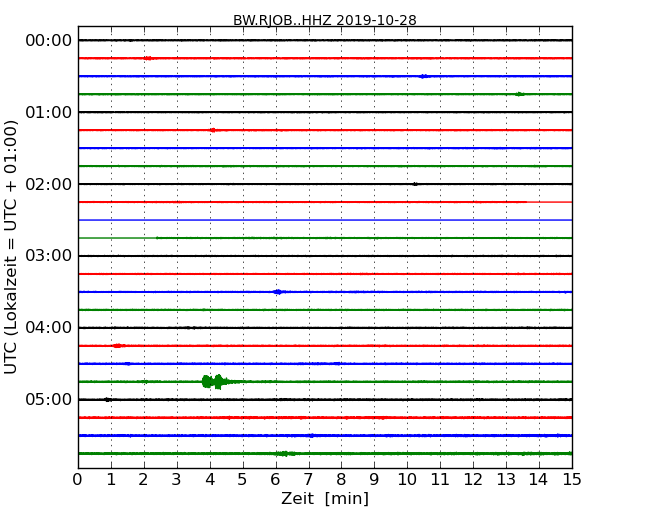650x520 pixels.
Task: Click the red event near minute 2 at top
Action: click(148, 58)
